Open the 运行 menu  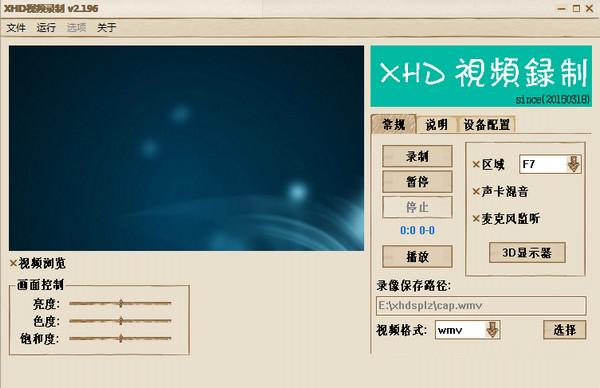point(46,28)
